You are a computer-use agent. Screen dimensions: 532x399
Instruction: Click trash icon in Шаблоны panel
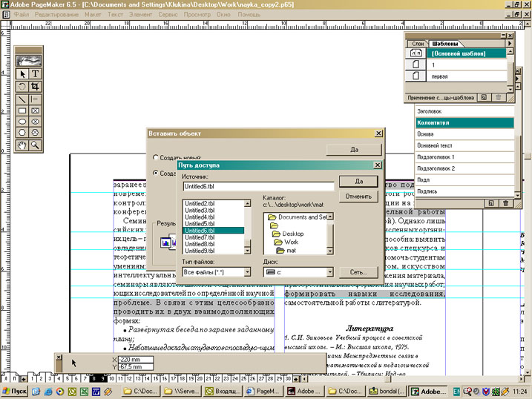point(499,97)
